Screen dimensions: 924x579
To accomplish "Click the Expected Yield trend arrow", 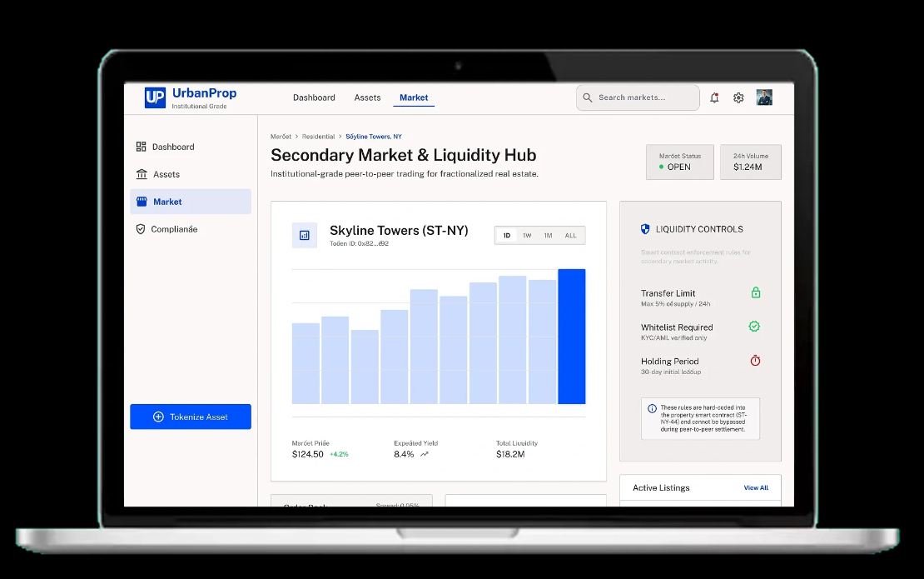I will click(425, 454).
